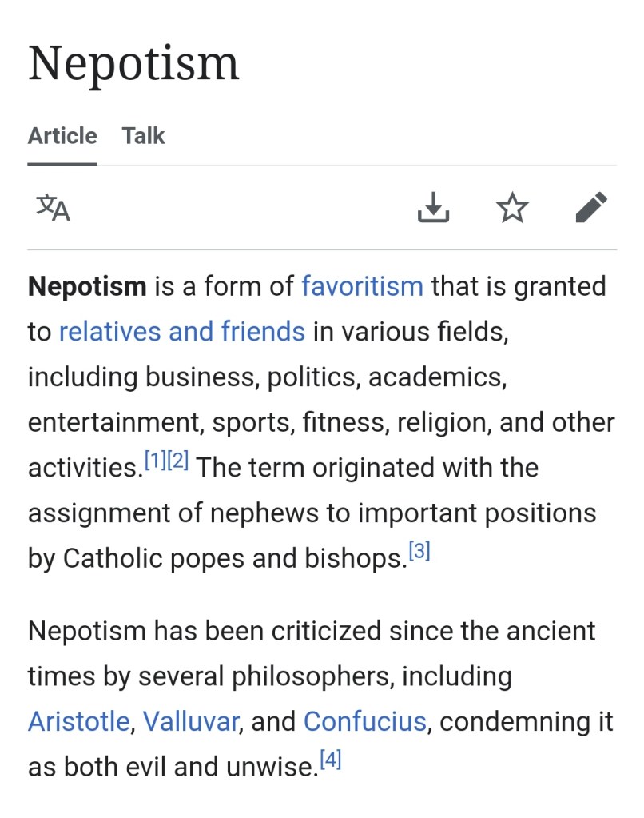Follow the relatives and friends link
The image size is (644, 818).
click(182, 331)
